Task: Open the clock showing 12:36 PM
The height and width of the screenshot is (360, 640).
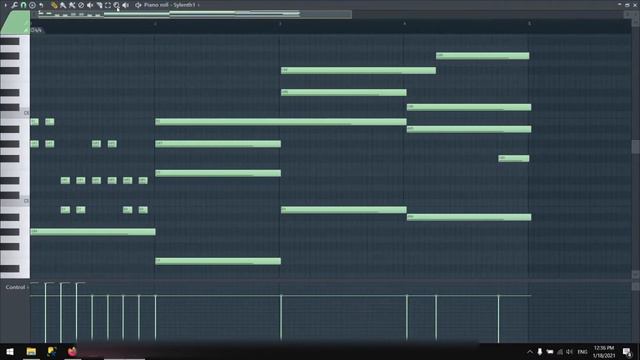Action: pyautogui.click(x=604, y=351)
